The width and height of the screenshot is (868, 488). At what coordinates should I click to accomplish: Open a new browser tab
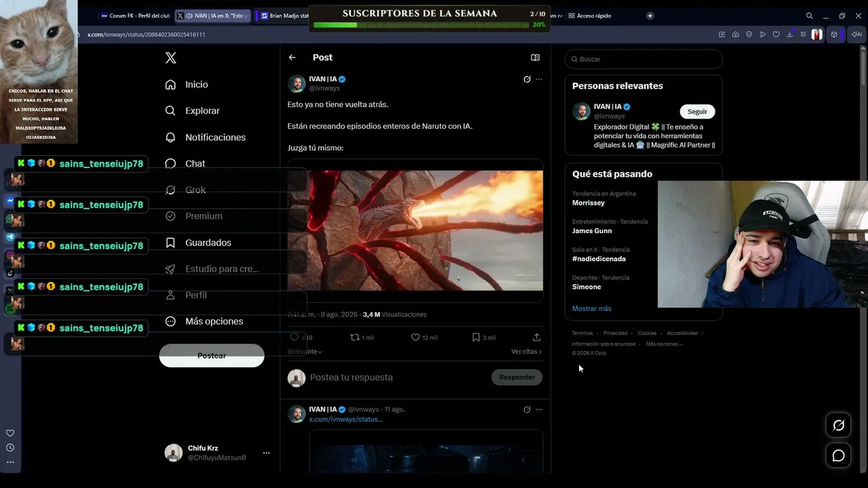(x=650, y=16)
